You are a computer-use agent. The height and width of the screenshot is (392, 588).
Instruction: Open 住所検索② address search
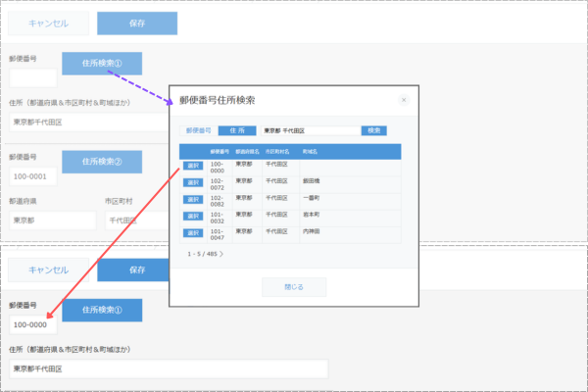tap(102, 161)
